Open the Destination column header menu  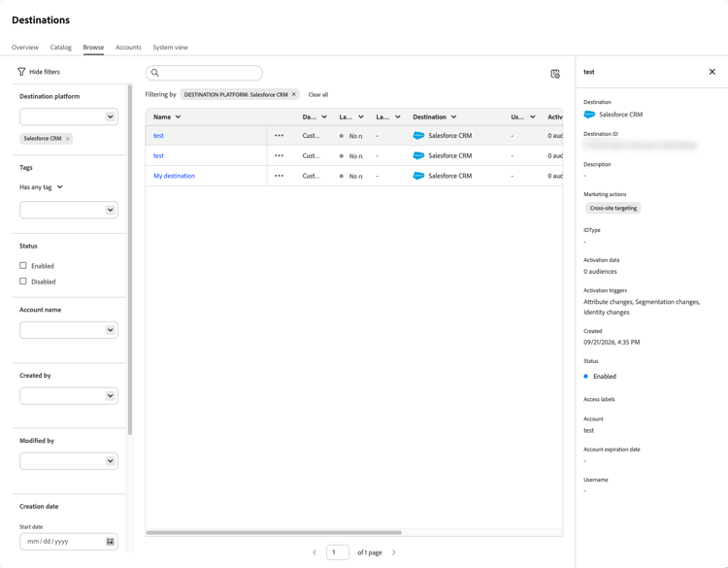[x=453, y=117]
